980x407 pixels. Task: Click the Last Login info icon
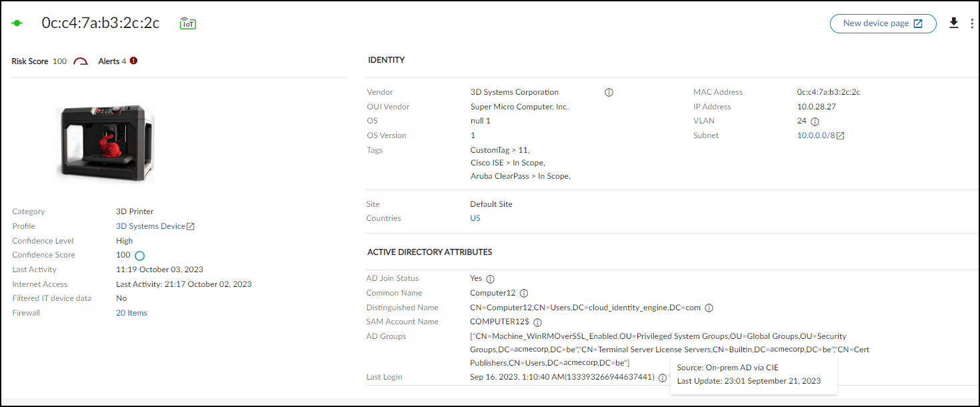tap(662, 378)
